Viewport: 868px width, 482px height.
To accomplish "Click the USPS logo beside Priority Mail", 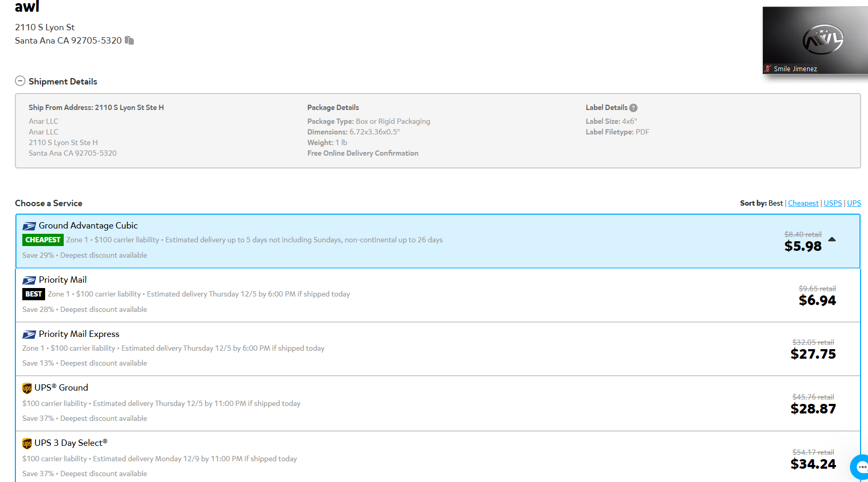I will tap(29, 280).
